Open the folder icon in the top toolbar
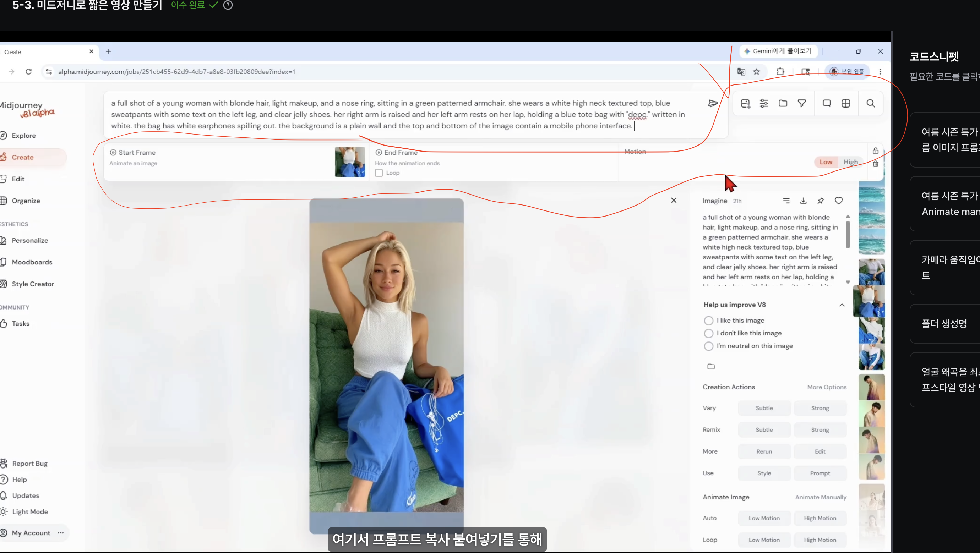Image resolution: width=980 pixels, height=553 pixels. tap(783, 103)
